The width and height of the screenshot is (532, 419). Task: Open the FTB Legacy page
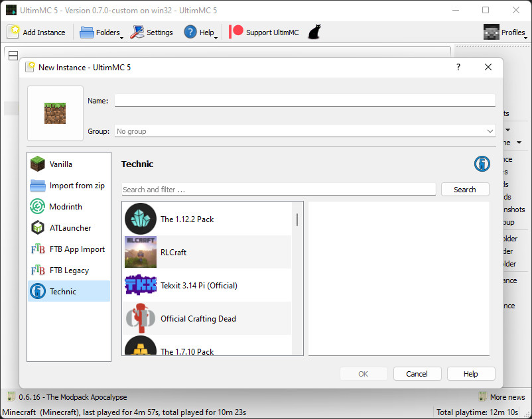tap(69, 270)
